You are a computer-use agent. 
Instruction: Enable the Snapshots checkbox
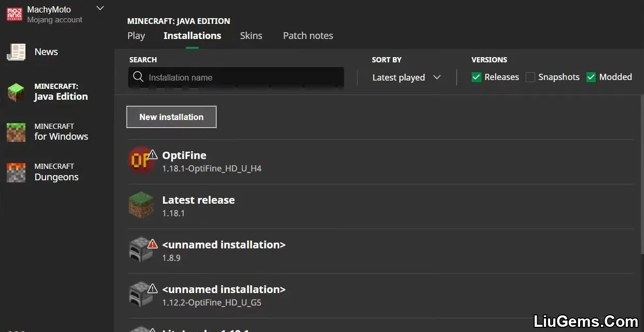pos(530,77)
